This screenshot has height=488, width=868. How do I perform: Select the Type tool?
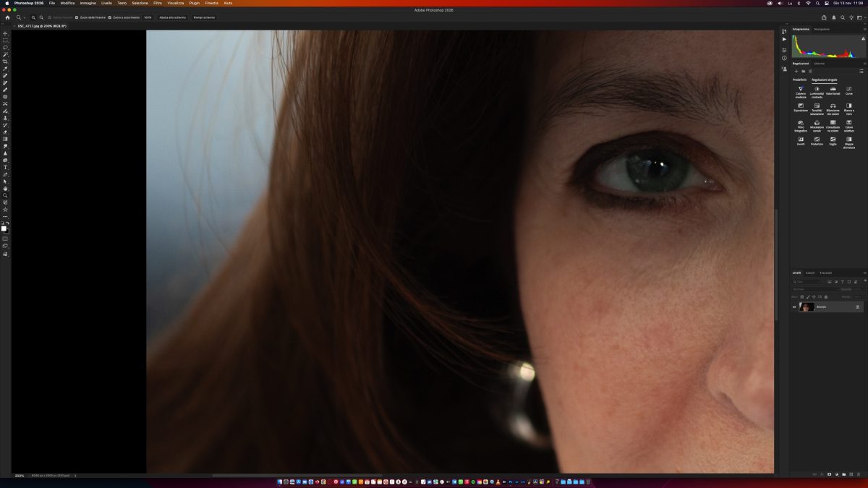pos(5,167)
